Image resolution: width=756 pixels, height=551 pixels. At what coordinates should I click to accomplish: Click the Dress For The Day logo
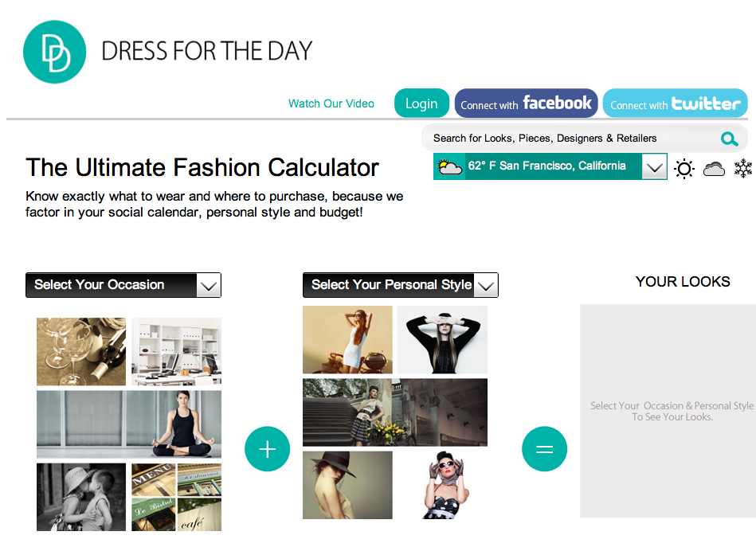pyautogui.click(x=54, y=52)
